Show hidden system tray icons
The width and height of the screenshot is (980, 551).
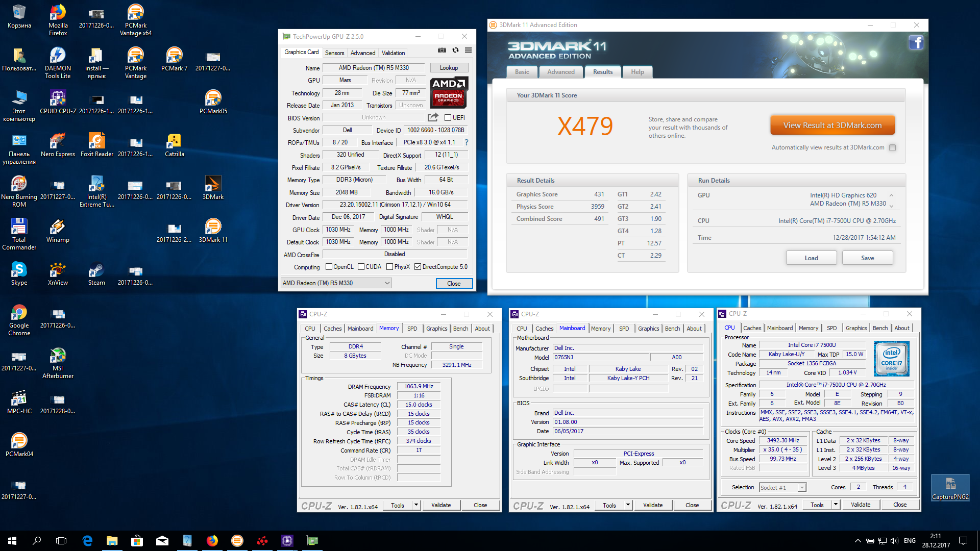[x=857, y=541]
